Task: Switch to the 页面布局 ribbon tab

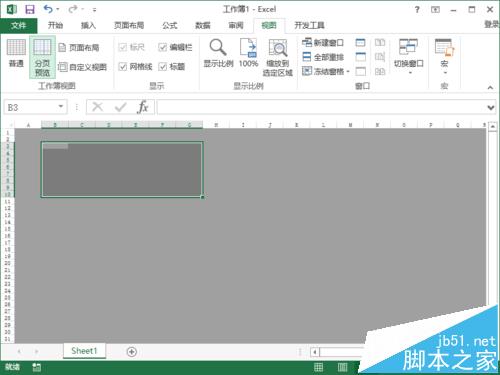Action: 129,25
